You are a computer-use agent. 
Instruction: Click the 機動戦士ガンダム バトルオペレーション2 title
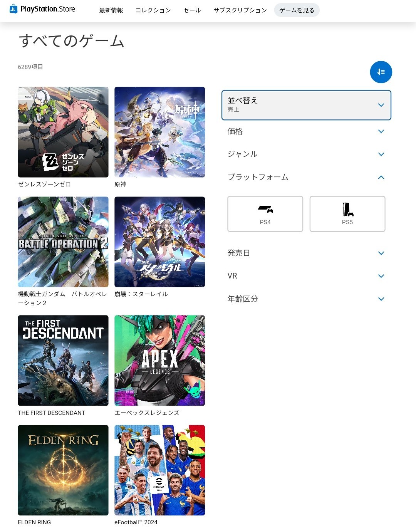[x=62, y=299]
